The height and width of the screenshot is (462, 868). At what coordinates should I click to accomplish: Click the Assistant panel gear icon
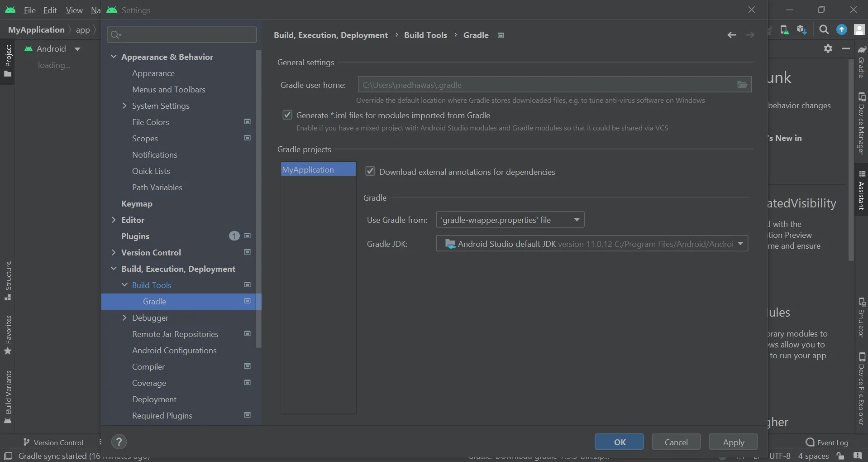pyautogui.click(x=828, y=48)
